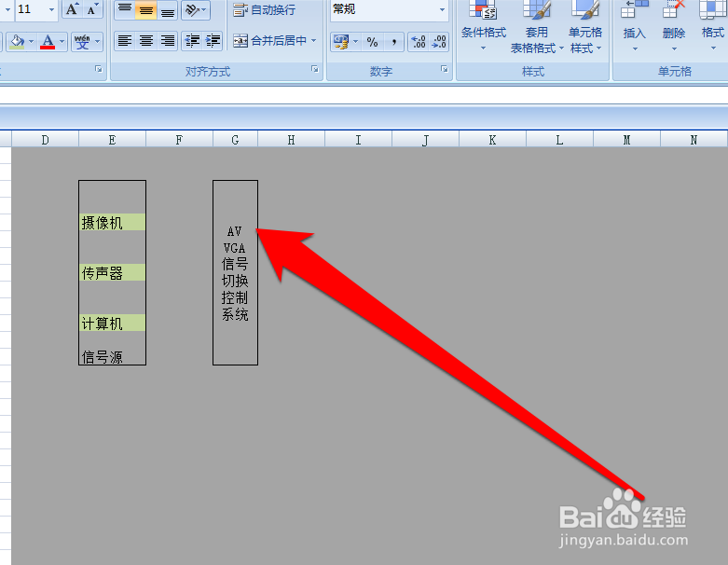Viewport: 728px width, 565px height.
Task: Open 条件格式 conditional formatting
Action: click(484, 25)
